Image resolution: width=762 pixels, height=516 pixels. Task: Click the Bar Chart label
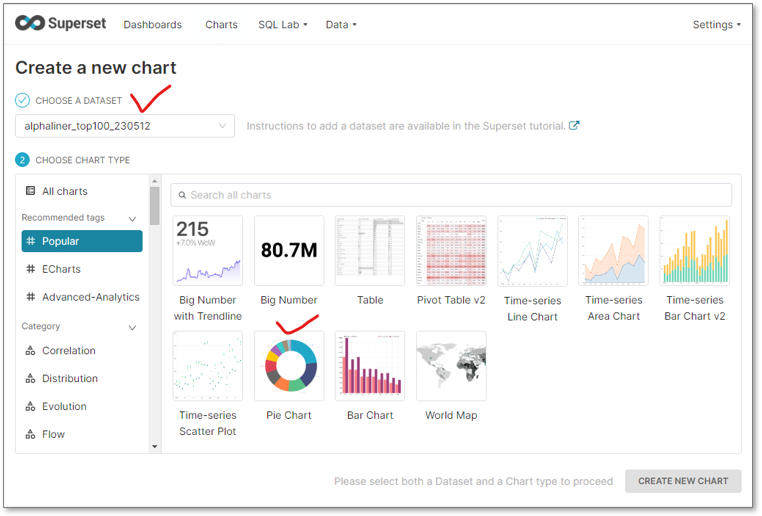(370, 415)
